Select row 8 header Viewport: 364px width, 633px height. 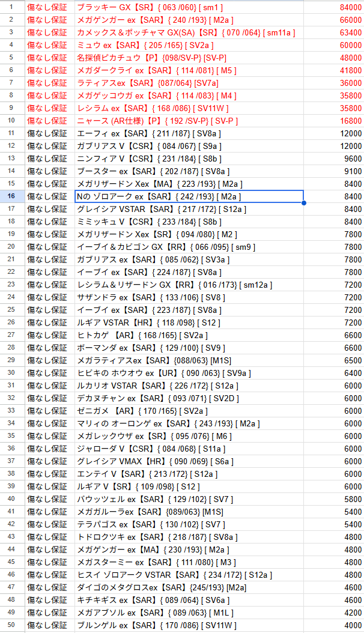[11, 95]
